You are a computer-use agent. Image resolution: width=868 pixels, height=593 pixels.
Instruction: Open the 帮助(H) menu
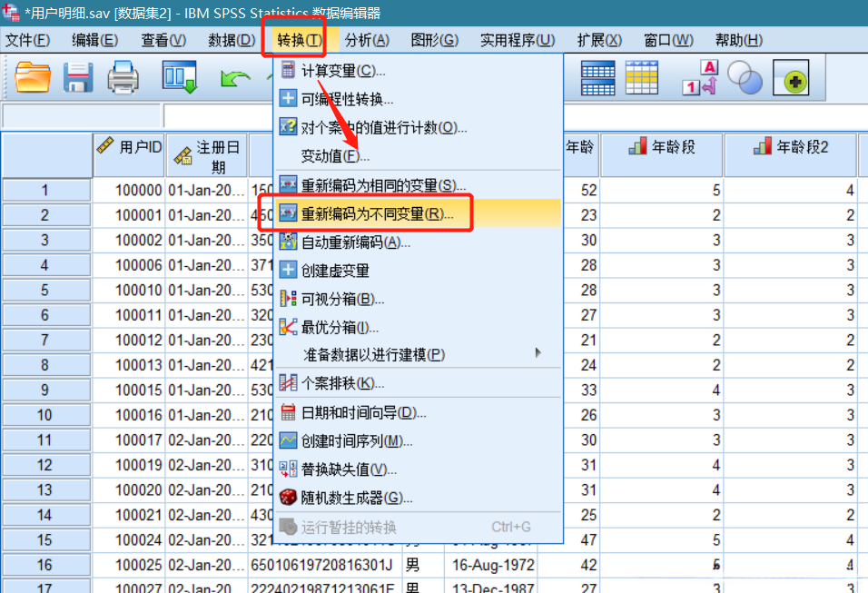738,41
